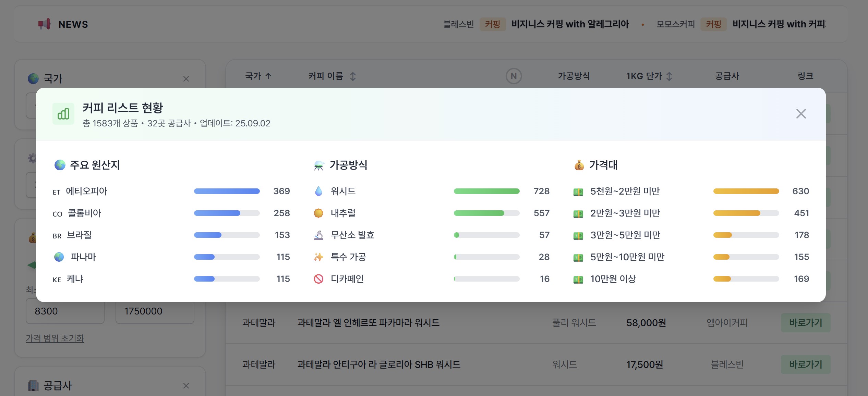Click the 에티오피아 369 progress bar
This screenshot has width=868, height=396.
[227, 191]
